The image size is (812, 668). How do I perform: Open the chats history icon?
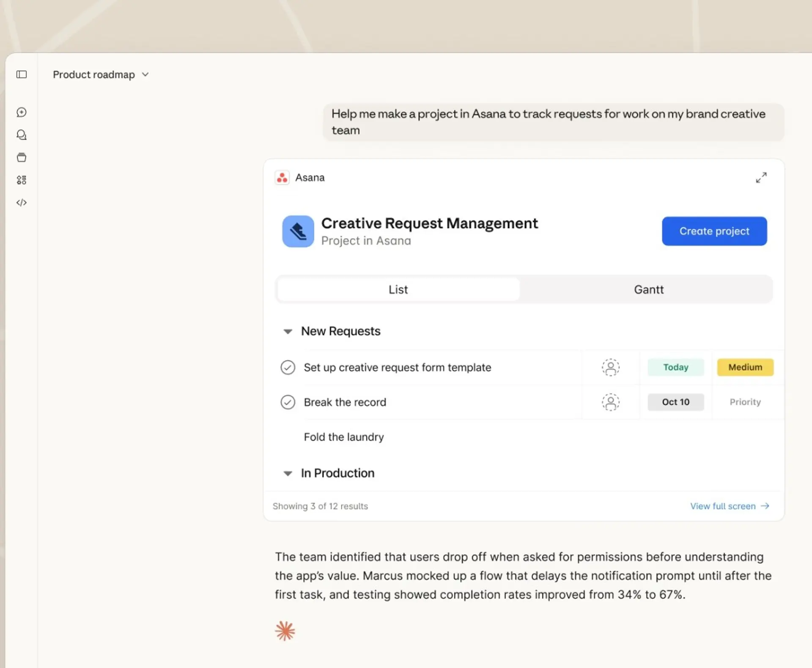[x=21, y=135]
